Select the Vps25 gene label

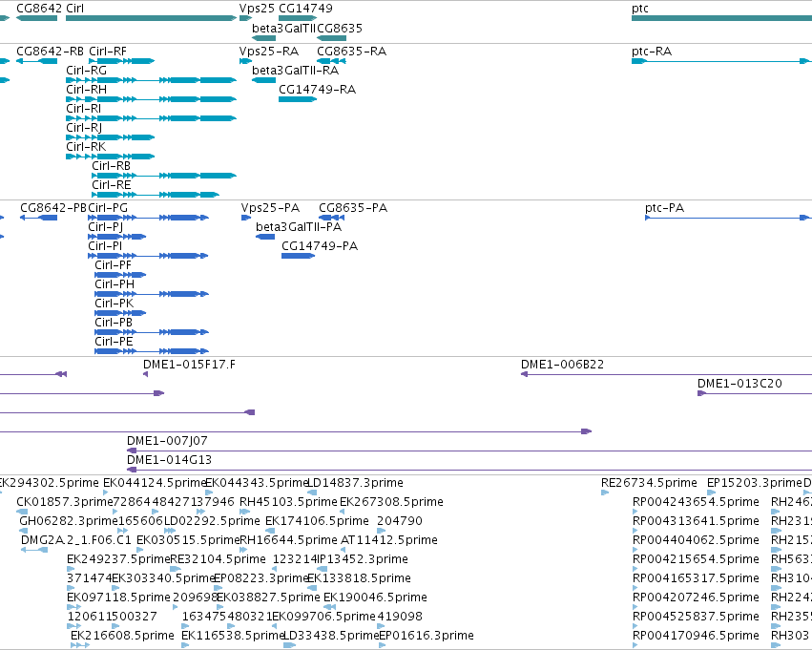pyautogui.click(x=257, y=9)
